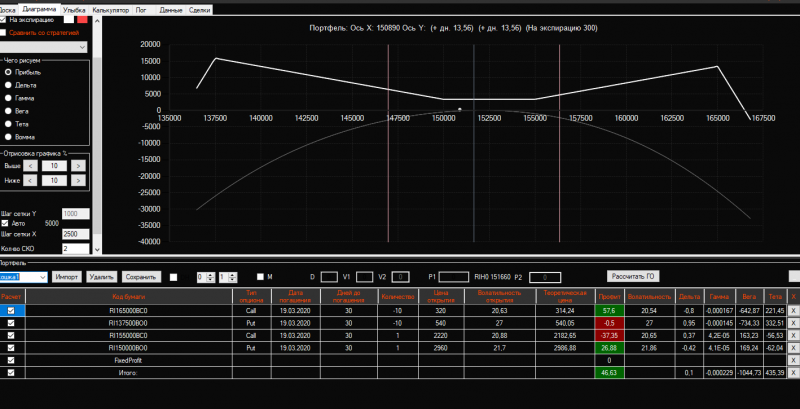
Task: Click the P2 input box
Action: 545,277
